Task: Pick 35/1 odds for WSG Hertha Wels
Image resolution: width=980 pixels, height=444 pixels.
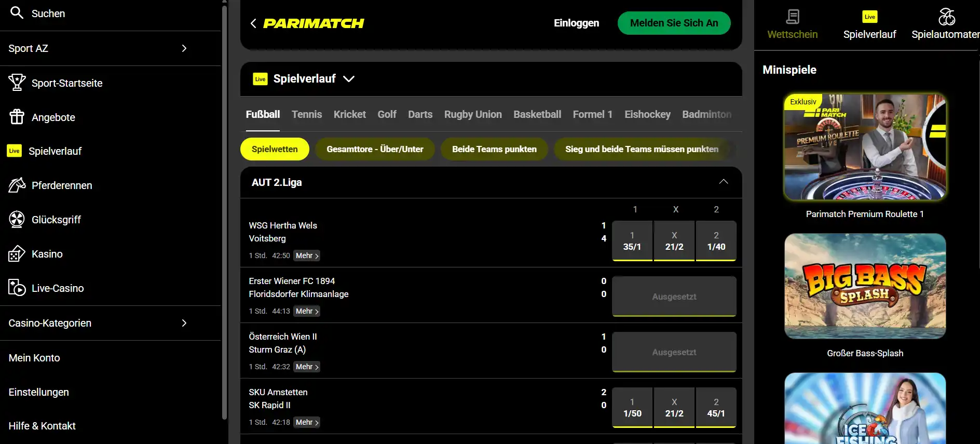Action: click(x=632, y=241)
